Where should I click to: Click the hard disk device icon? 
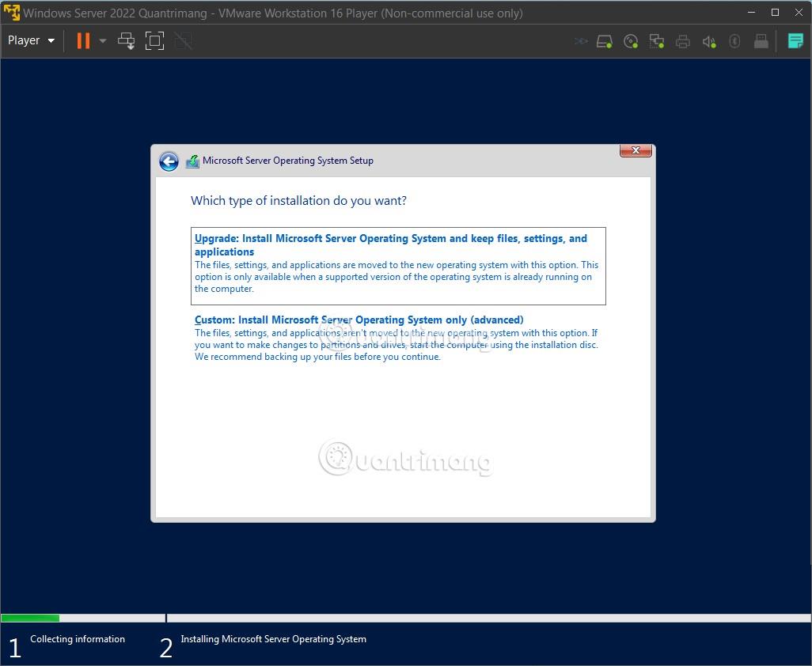point(605,41)
